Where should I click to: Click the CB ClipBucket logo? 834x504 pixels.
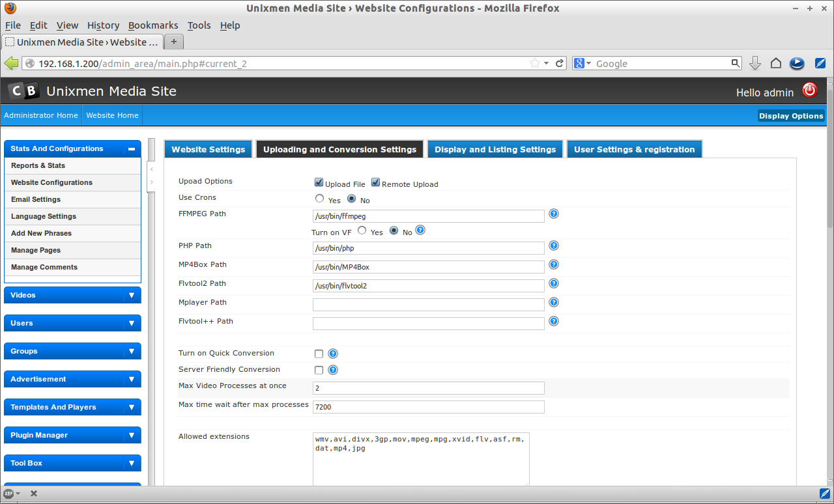24,91
